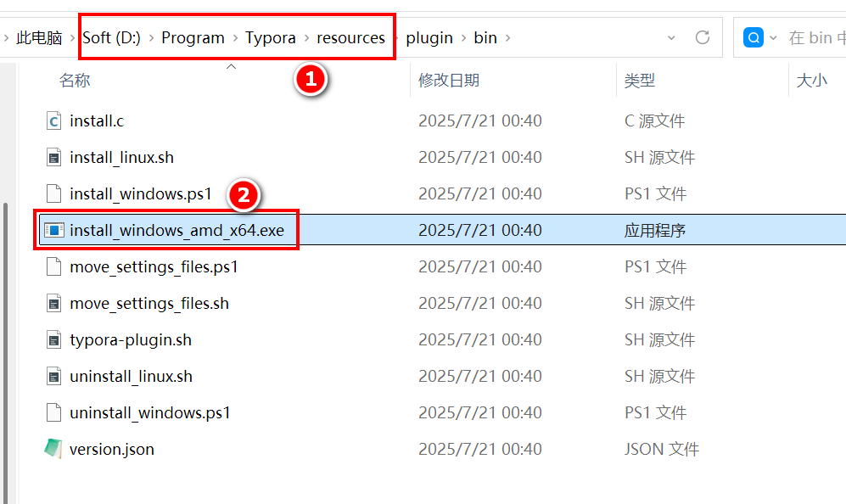The image size is (846, 504).
Task: Sort files by 修改日期 column header
Action: (449, 81)
